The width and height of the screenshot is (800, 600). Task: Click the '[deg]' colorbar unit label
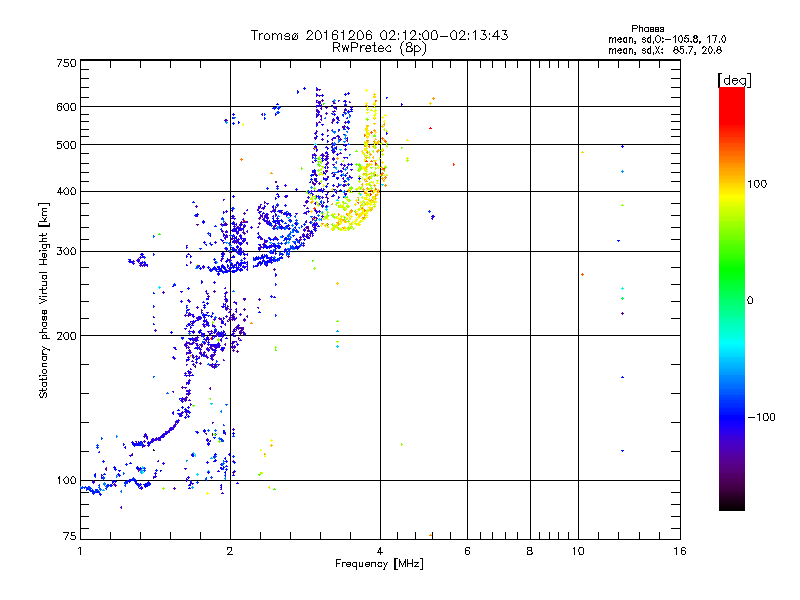tap(734, 81)
